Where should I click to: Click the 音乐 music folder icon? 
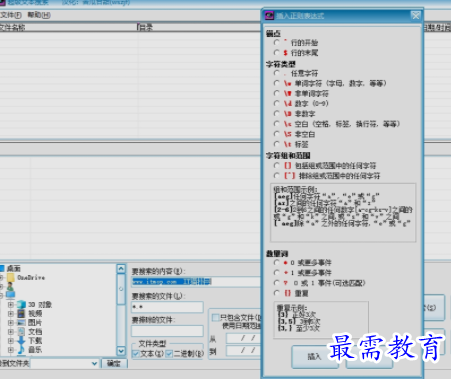pos(21,349)
